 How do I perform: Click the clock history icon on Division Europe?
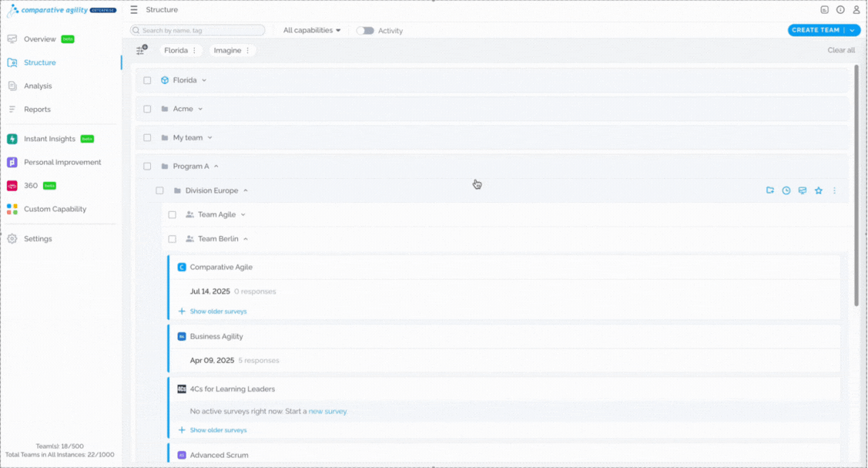coord(786,190)
